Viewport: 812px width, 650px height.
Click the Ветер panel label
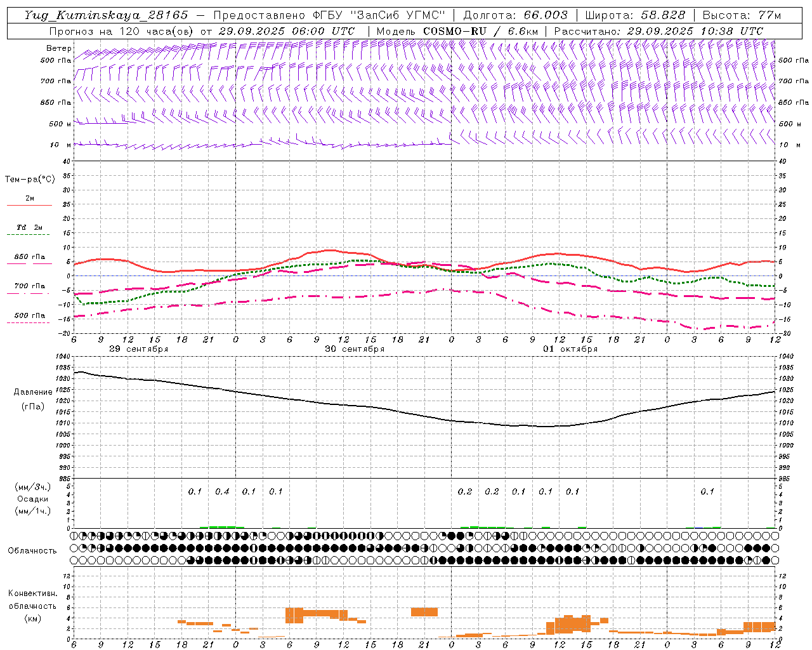[59, 48]
